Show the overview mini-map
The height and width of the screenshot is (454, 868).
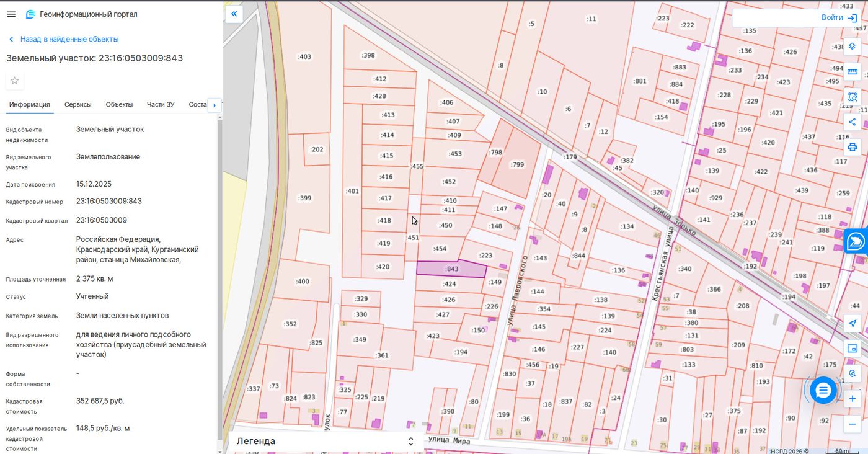(x=852, y=349)
